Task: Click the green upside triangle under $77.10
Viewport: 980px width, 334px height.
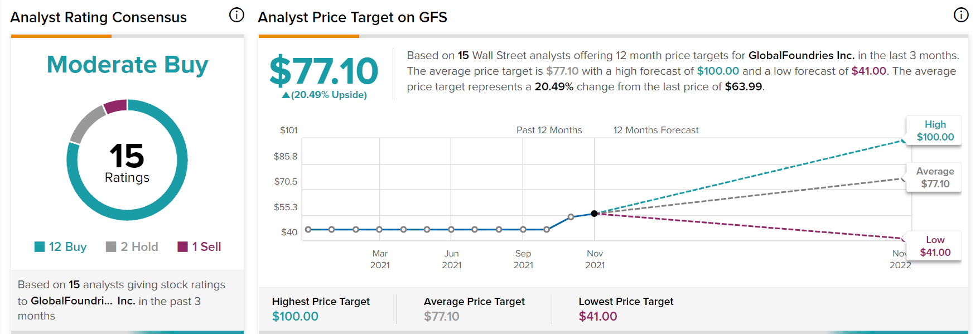Action: click(286, 95)
